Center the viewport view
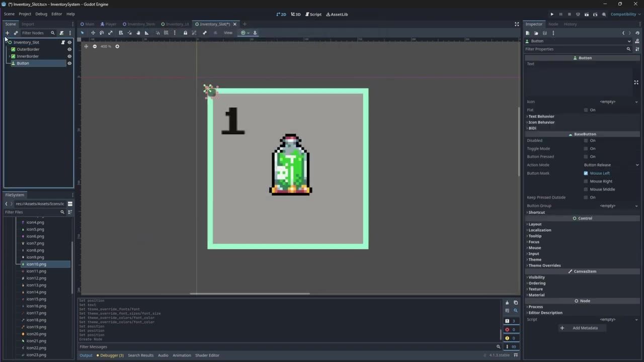Image resolution: width=644 pixels, height=362 pixels. click(x=86, y=46)
